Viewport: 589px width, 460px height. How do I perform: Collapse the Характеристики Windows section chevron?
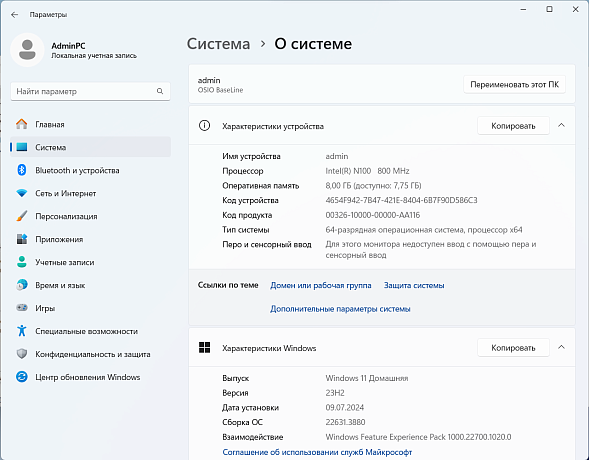pyautogui.click(x=561, y=347)
